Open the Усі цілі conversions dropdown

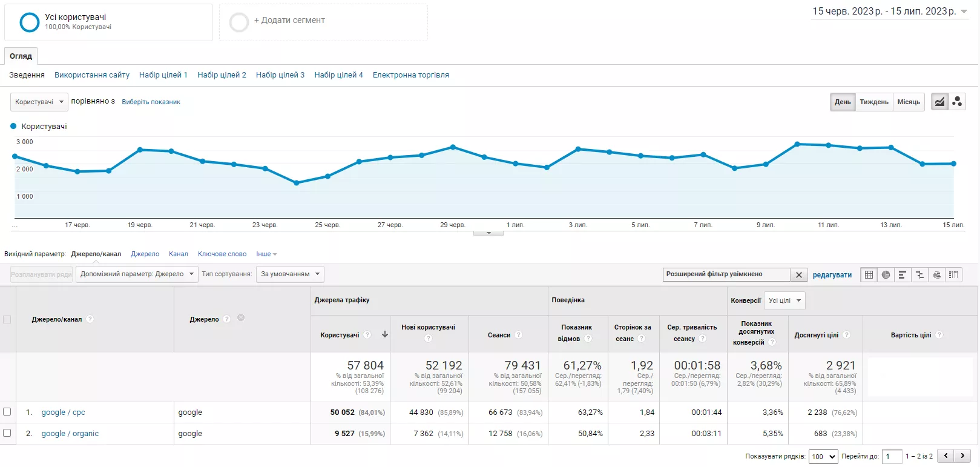click(x=785, y=300)
